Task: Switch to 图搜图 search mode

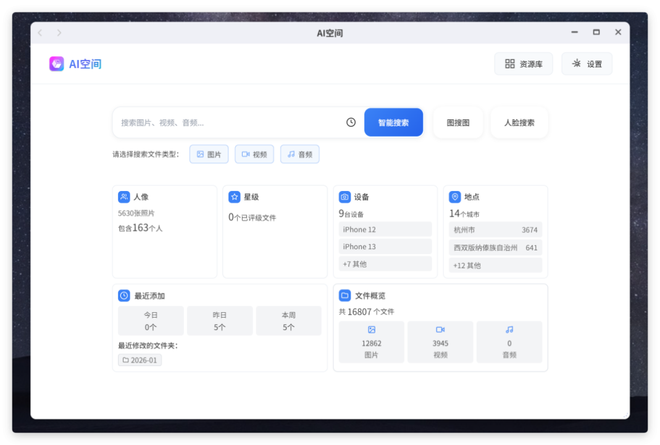Action: pyautogui.click(x=458, y=123)
